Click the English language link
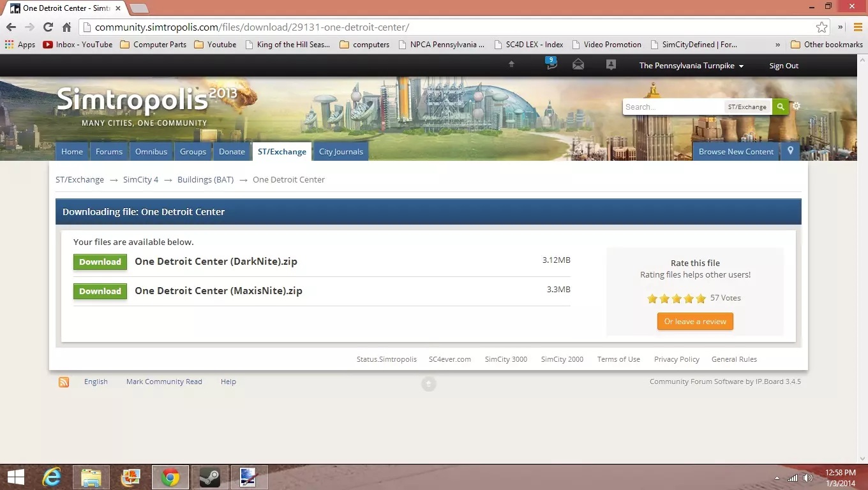Viewport: 868px width, 490px height. point(96,382)
